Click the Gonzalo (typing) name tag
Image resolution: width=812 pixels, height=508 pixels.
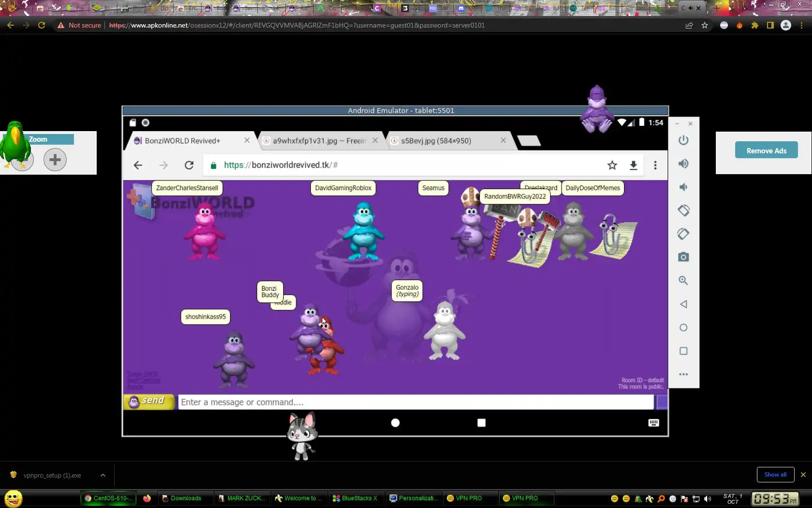click(407, 291)
